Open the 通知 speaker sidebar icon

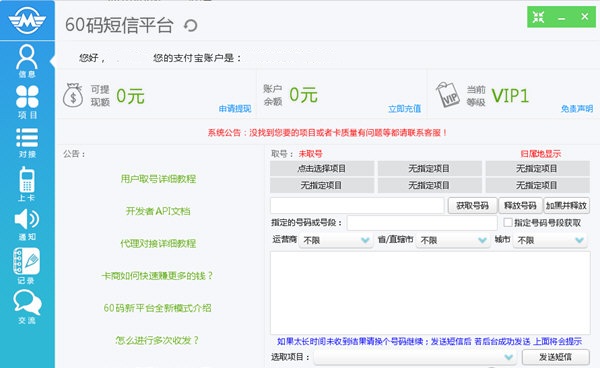coord(27,225)
